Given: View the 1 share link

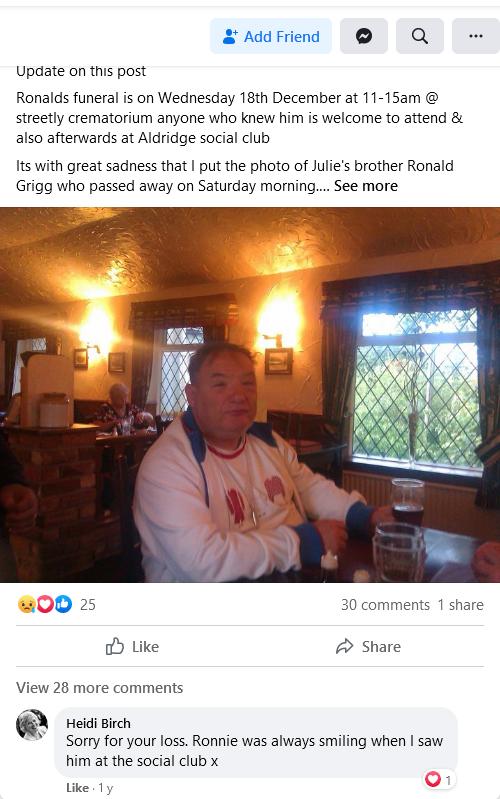Looking at the screenshot, I should coord(460,605).
